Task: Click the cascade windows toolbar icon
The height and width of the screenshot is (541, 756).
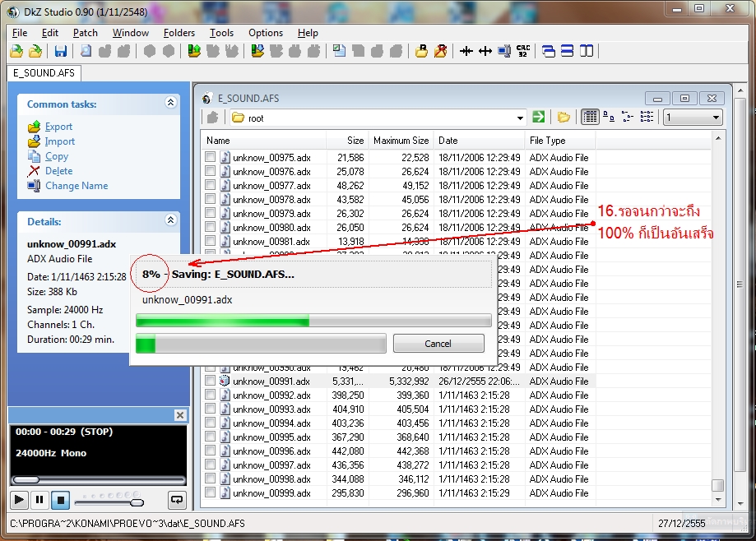Action: pos(548,51)
